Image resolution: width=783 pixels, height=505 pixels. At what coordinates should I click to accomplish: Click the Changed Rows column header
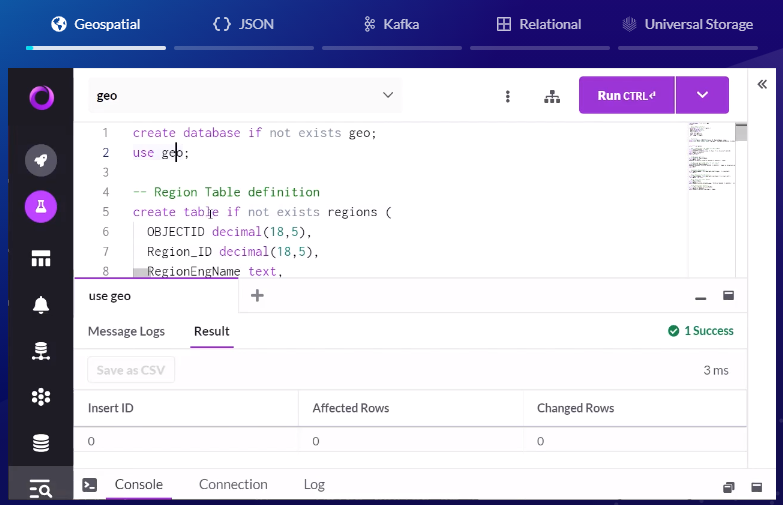(576, 408)
